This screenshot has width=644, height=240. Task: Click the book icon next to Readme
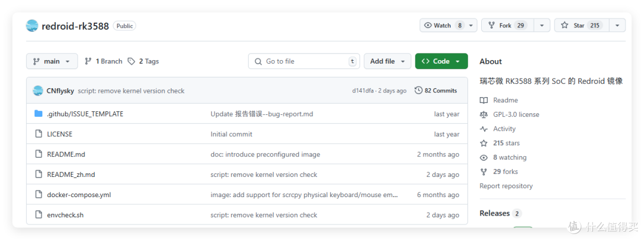tap(484, 100)
